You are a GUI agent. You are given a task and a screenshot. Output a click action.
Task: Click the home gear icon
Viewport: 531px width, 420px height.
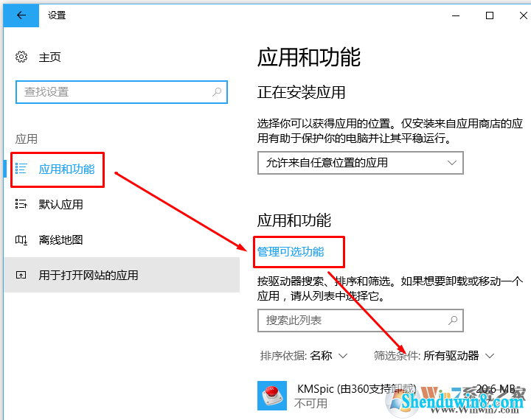[x=21, y=57]
